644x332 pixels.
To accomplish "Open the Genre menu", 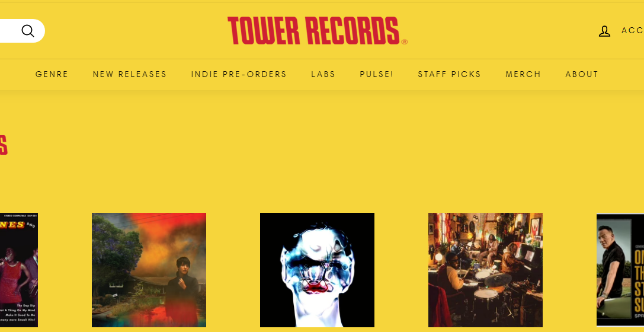I will (52, 74).
